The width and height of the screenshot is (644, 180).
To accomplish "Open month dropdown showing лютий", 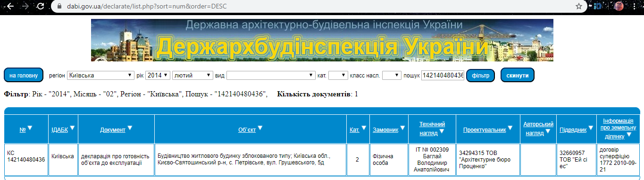I will click(192, 75).
